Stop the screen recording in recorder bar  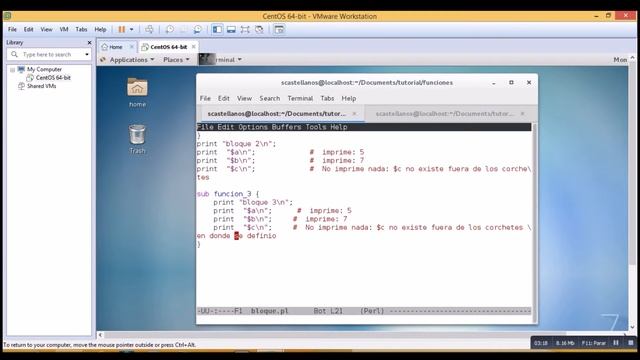pyautogui.click(x=631, y=343)
